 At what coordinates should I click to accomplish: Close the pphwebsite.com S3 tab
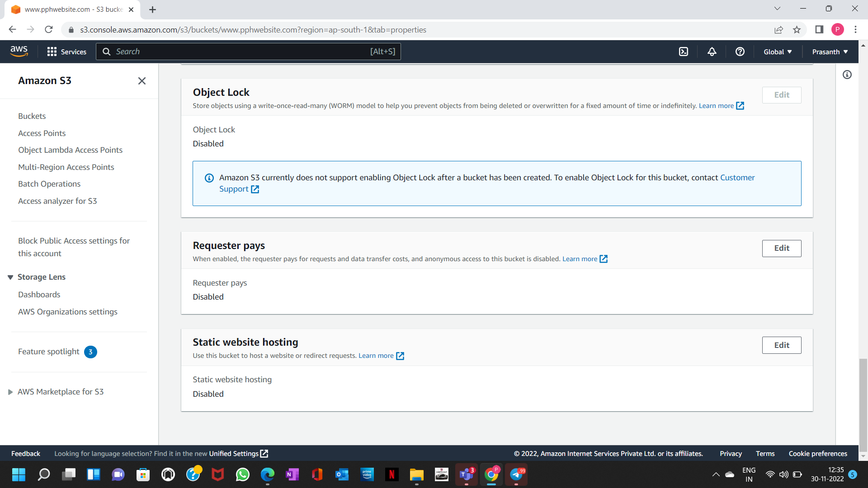pyautogui.click(x=131, y=9)
